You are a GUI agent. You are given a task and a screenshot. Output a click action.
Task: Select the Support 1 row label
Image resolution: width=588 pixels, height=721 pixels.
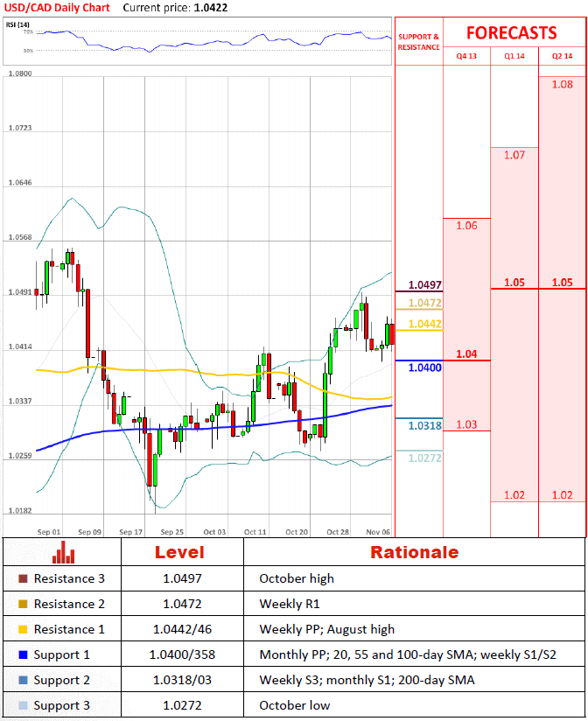point(61,654)
